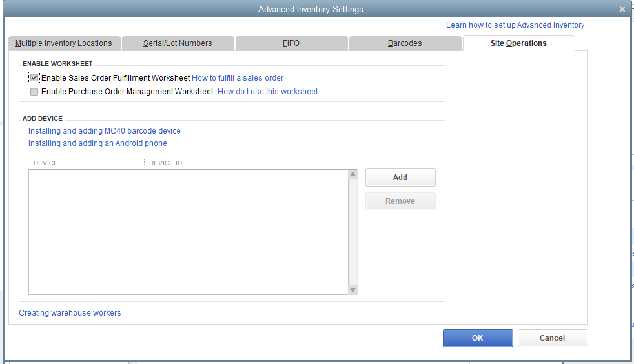This screenshot has width=634, height=364.
Task: Select the FIFO tab
Action: [x=291, y=43]
